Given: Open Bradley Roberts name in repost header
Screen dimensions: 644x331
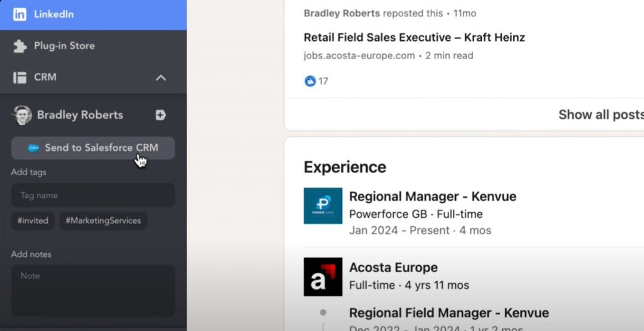Looking at the screenshot, I should (341, 13).
